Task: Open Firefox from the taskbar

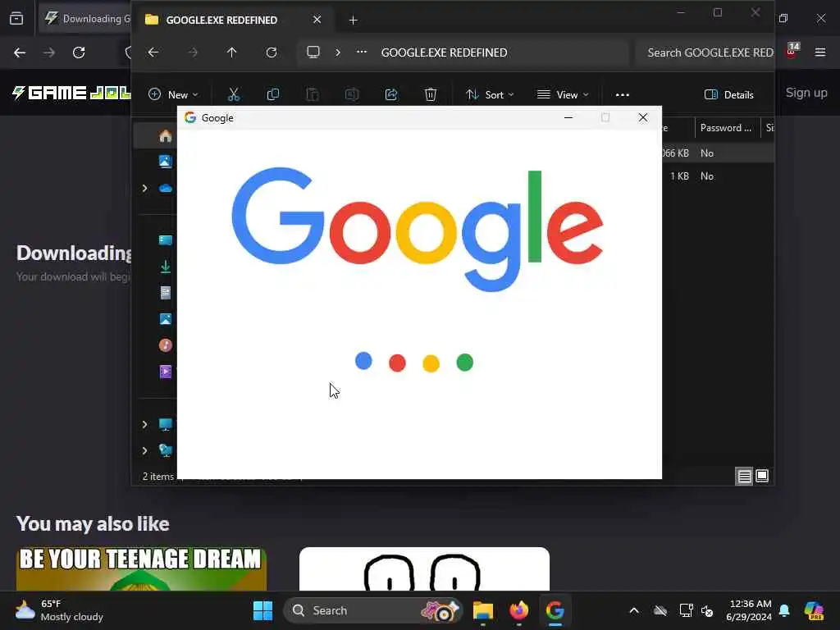Action: coord(518,610)
